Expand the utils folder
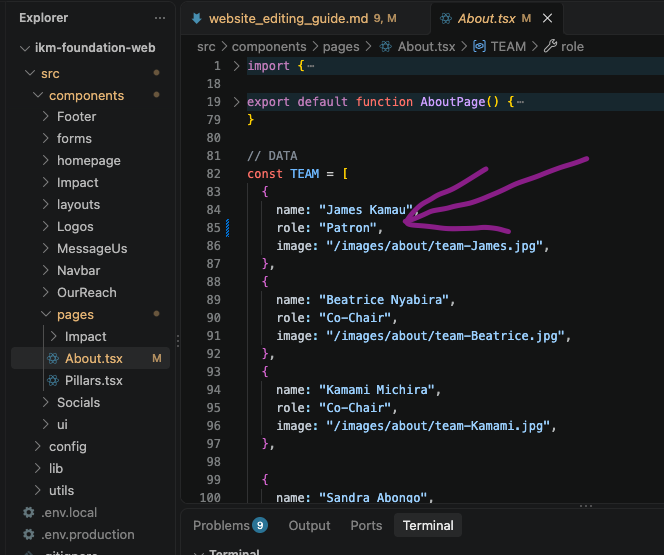 click(38, 491)
